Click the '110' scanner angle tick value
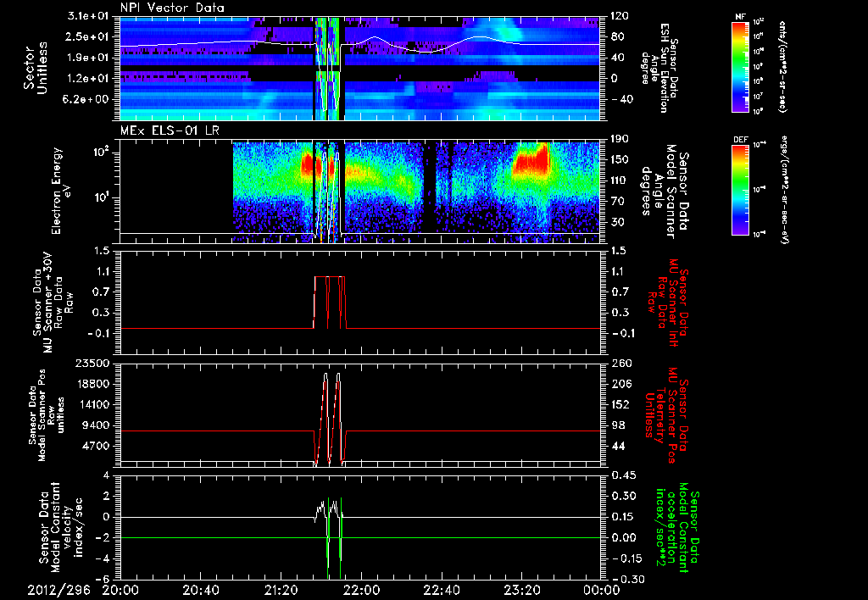868x600 pixels. coord(620,181)
